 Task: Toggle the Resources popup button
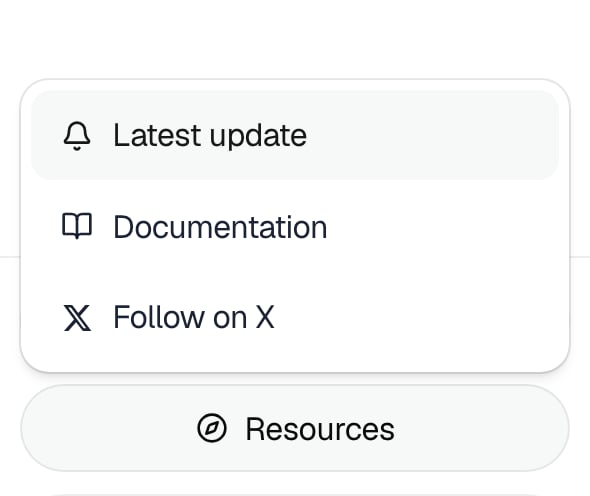tap(295, 428)
